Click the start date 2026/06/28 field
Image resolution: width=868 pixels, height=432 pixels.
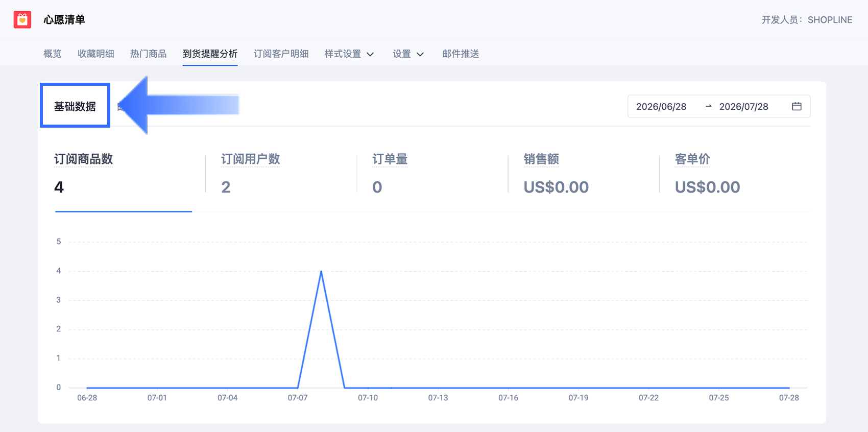[661, 107]
